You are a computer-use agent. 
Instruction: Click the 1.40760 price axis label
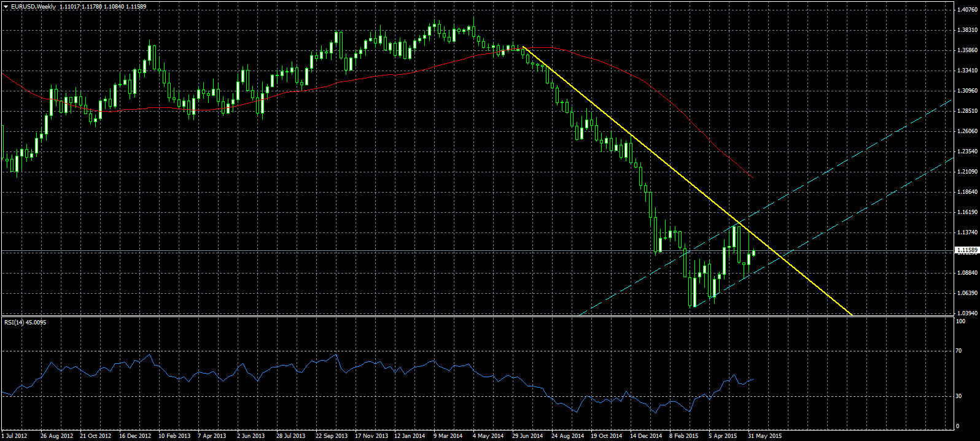[x=967, y=10]
